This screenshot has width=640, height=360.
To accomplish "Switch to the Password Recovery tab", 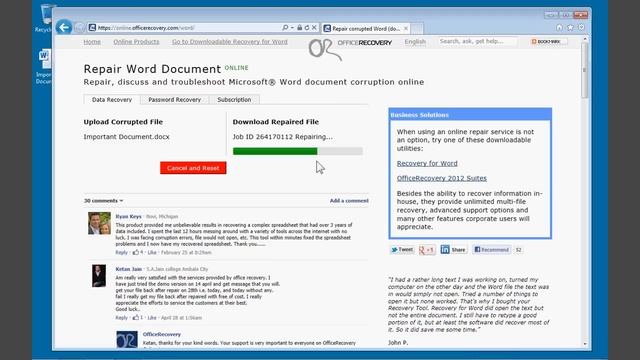I will 174,100.
